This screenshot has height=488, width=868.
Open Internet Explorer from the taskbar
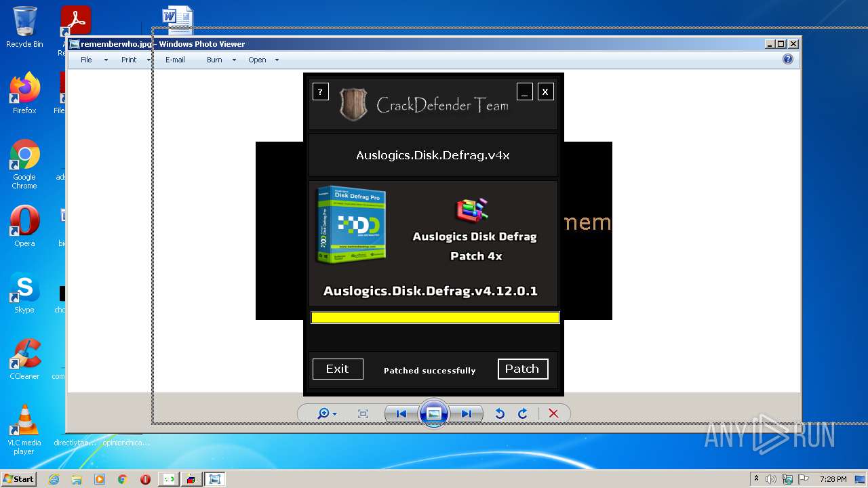54,479
